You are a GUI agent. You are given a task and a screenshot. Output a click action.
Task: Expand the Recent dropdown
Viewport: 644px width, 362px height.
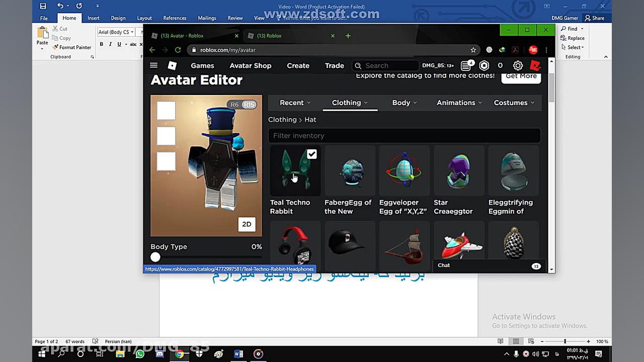295,103
